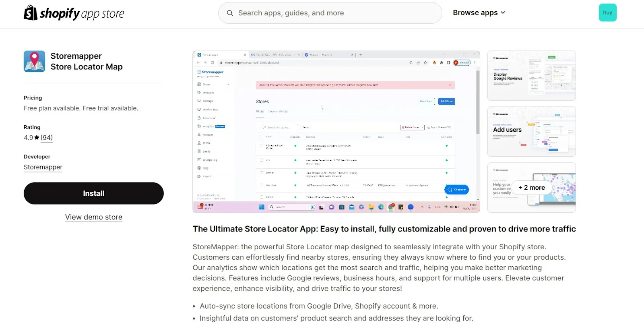The width and height of the screenshot is (644, 325).
Task: Click the Developer section label
Action: click(37, 157)
